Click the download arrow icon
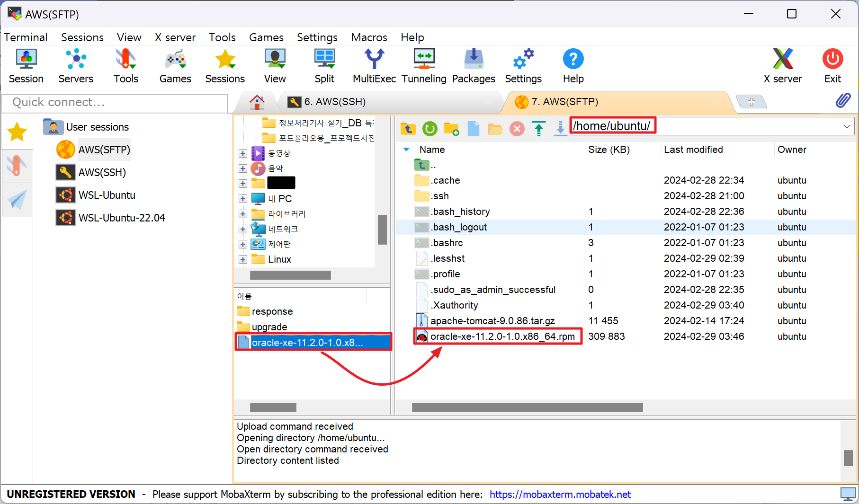 pos(560,128)
